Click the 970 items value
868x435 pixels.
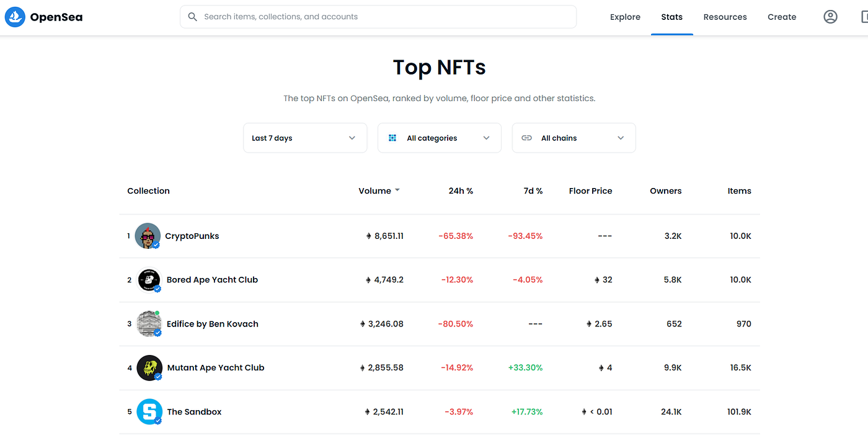point(744,324)
